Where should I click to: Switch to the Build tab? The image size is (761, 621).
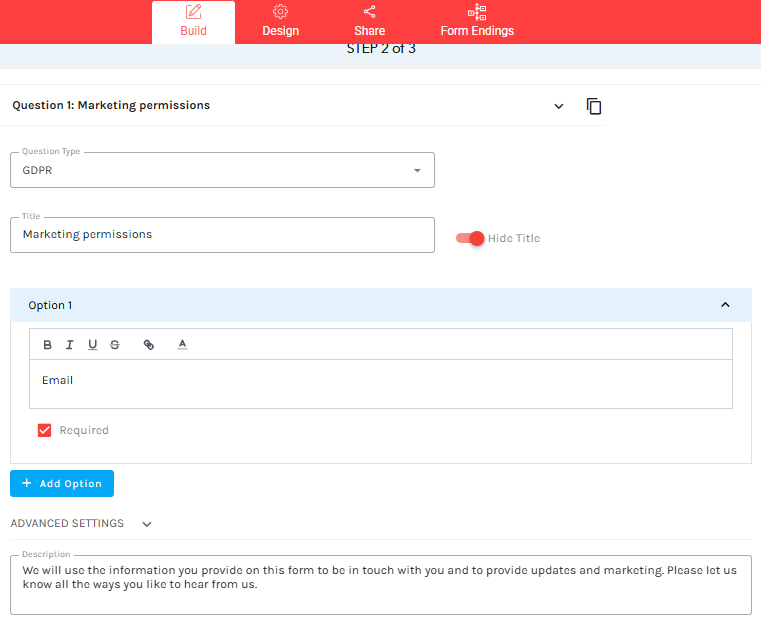click(193, 22)
